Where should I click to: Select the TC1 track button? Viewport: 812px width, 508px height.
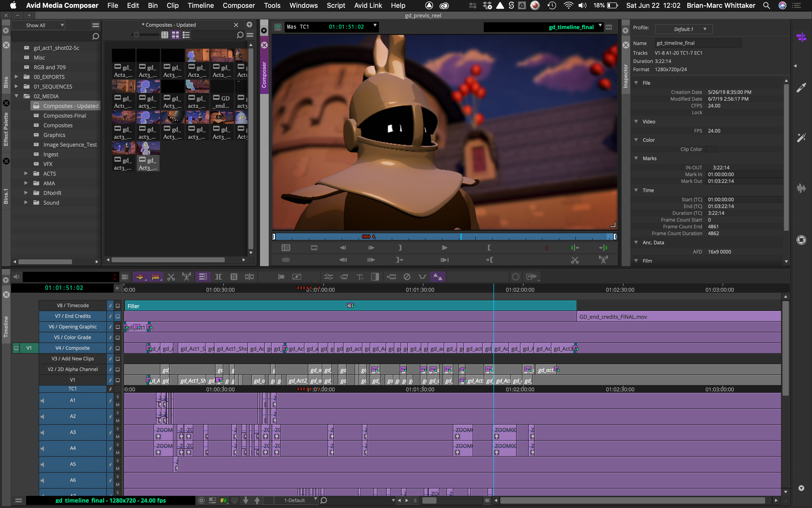coord(72,389)
